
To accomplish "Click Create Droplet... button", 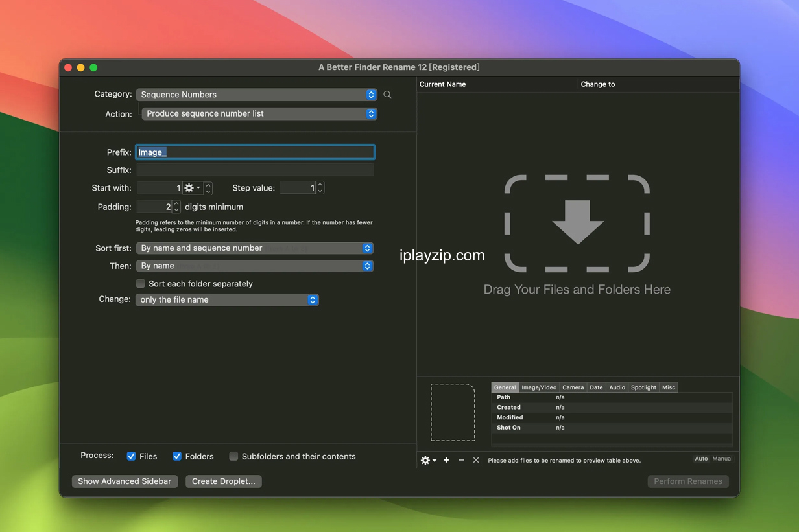I will 224,481.
